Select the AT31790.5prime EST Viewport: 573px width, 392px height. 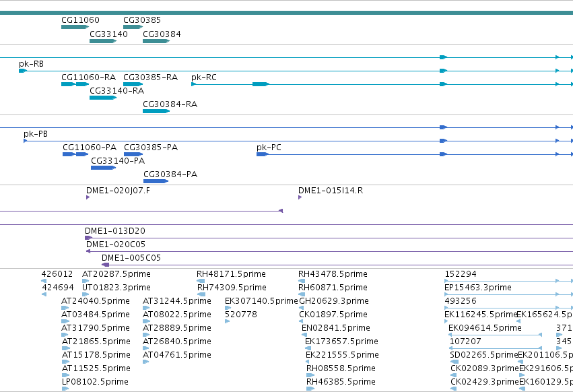pos(96,328)
